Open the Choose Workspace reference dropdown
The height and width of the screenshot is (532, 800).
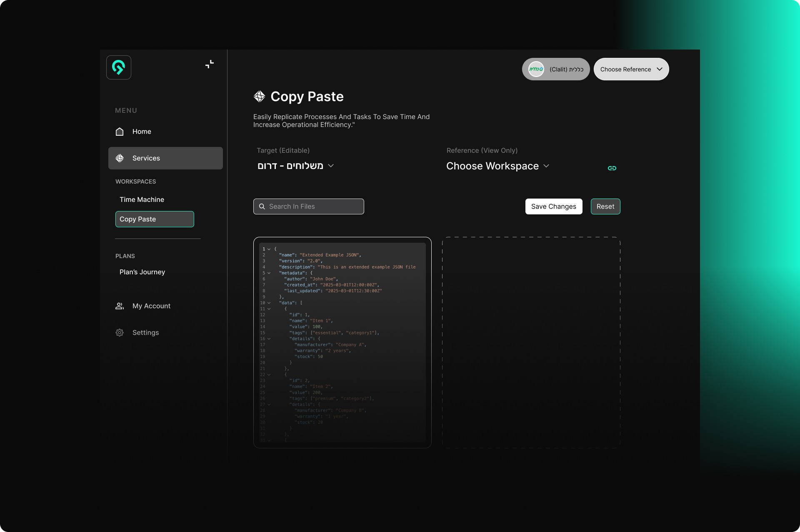coord(498,166)
